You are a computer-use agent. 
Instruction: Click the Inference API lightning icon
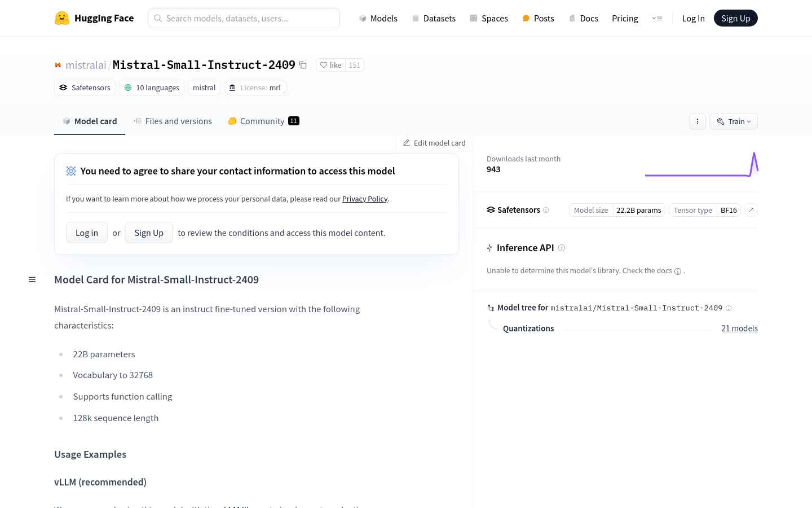pyautogui.click(x=489, y=248)
